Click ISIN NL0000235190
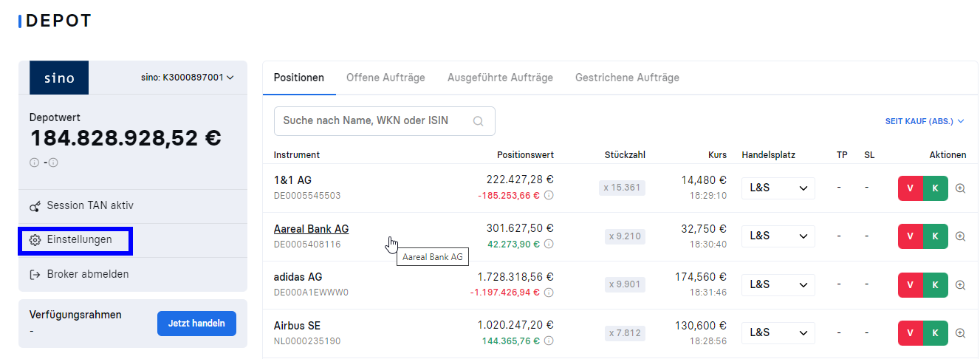The image size is (980, 359). tap(307, 341)
